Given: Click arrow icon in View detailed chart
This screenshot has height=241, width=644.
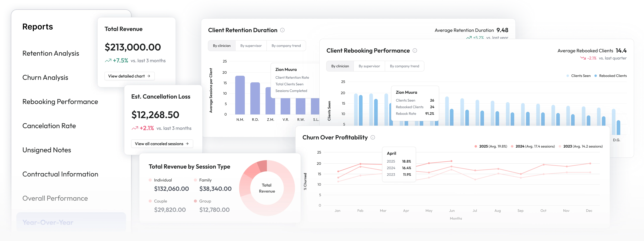Looking at the screenshot, I should click(149, 76).
